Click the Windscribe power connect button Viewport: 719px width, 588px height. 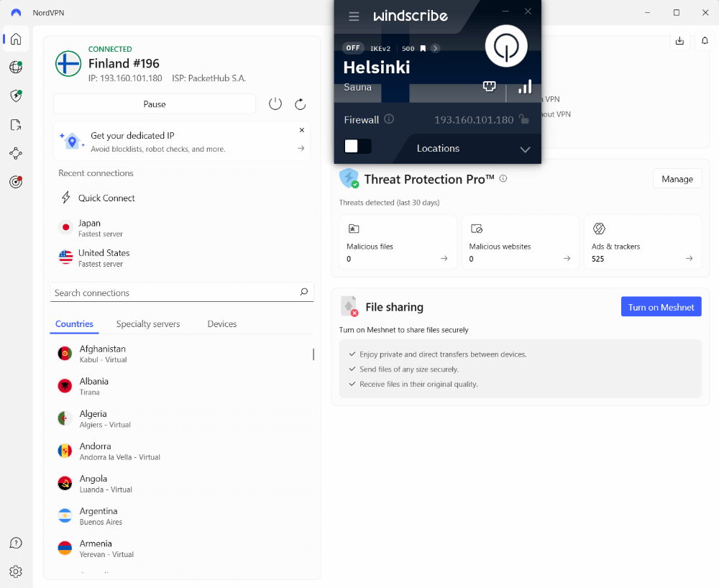[506, 46]
